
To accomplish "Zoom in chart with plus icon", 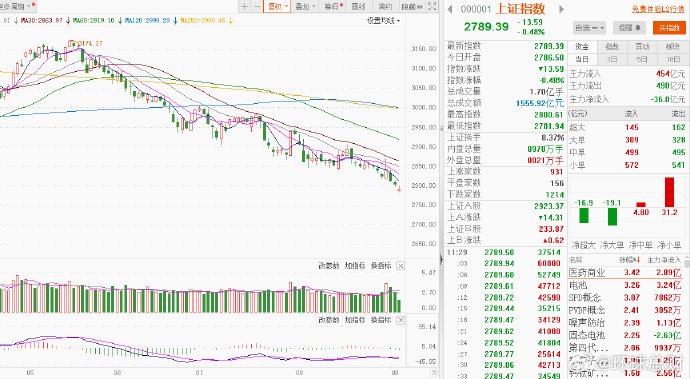I will click(245, 6).
